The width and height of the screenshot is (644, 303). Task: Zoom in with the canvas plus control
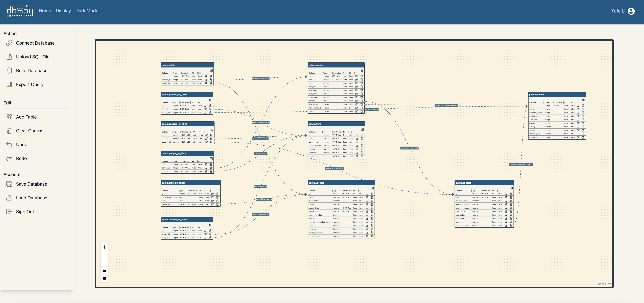[104, 247]
